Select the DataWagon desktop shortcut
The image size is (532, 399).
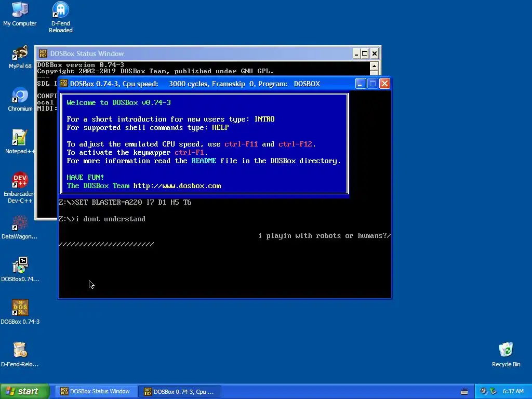click(x=19, y=228)
